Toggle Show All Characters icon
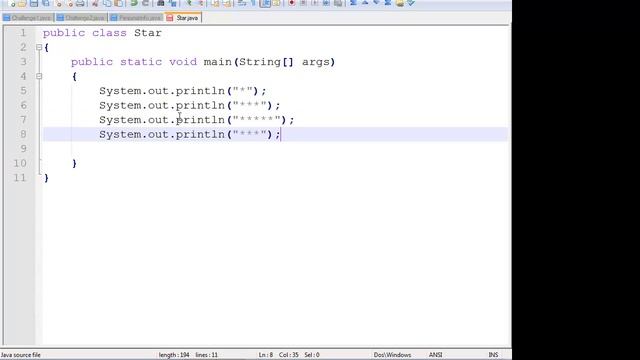The image size is (640, 360). click(x=253, y=3)
